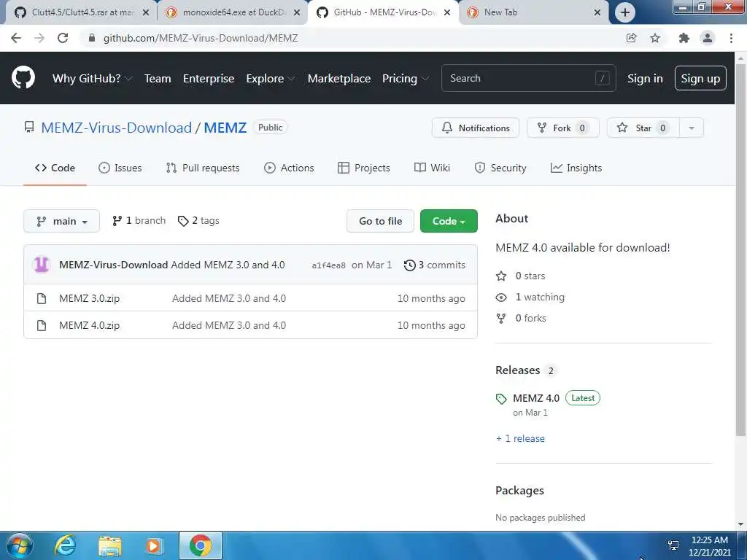Viewport: 747px width, 560px height.
Task: Click Go to file button
Action: [380, 221]
